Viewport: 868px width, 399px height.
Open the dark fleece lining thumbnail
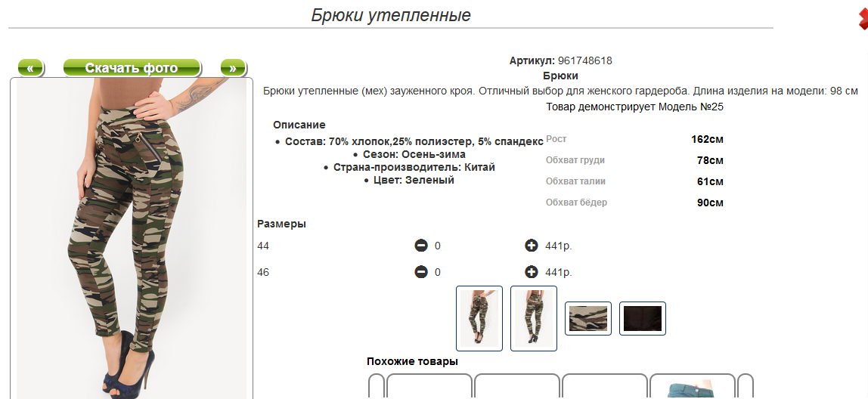tap(643, 318)
